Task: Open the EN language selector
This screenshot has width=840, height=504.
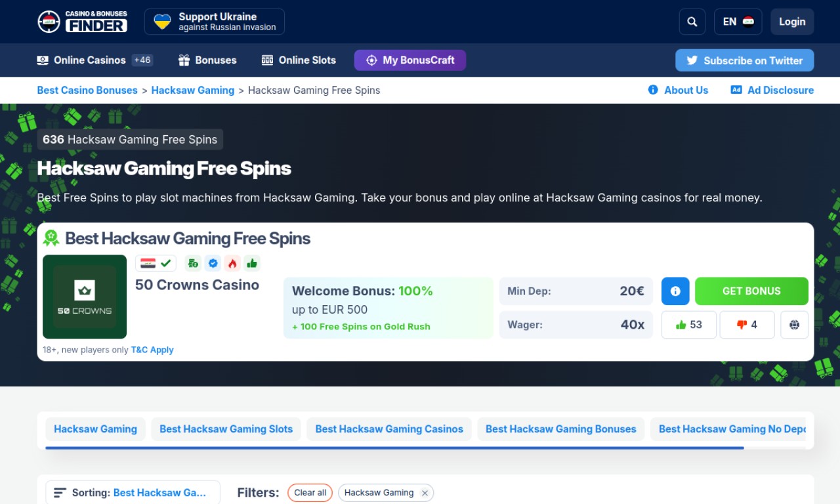Action: point(738,22)
